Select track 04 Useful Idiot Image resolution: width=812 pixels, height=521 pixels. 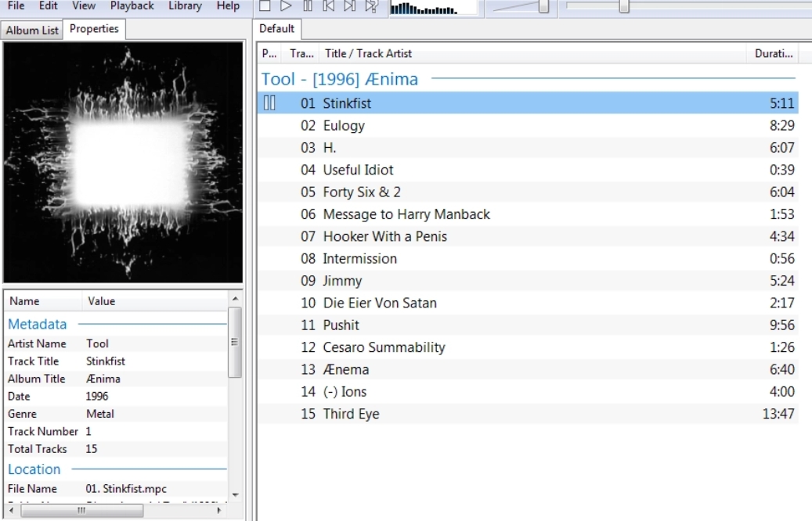click(529, 170)
